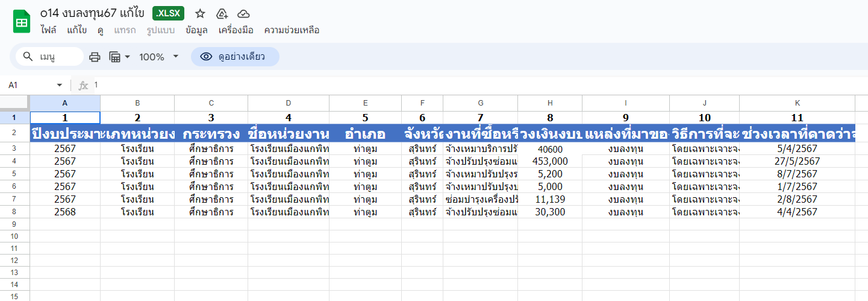This screenshot has width=868, height=301.
Task: Click cell with number 7 in row 1
Action: pos(480,118)
